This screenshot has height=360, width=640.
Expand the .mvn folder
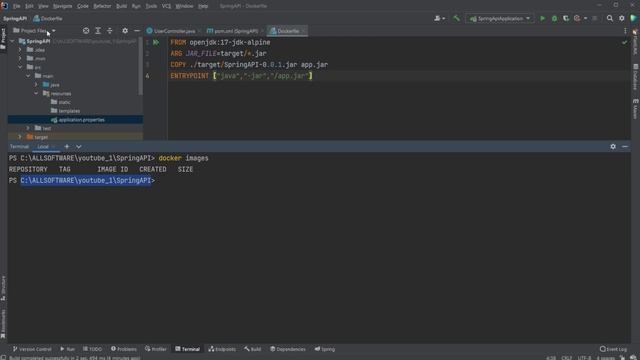pyautogui.click(x=20, y=58)
